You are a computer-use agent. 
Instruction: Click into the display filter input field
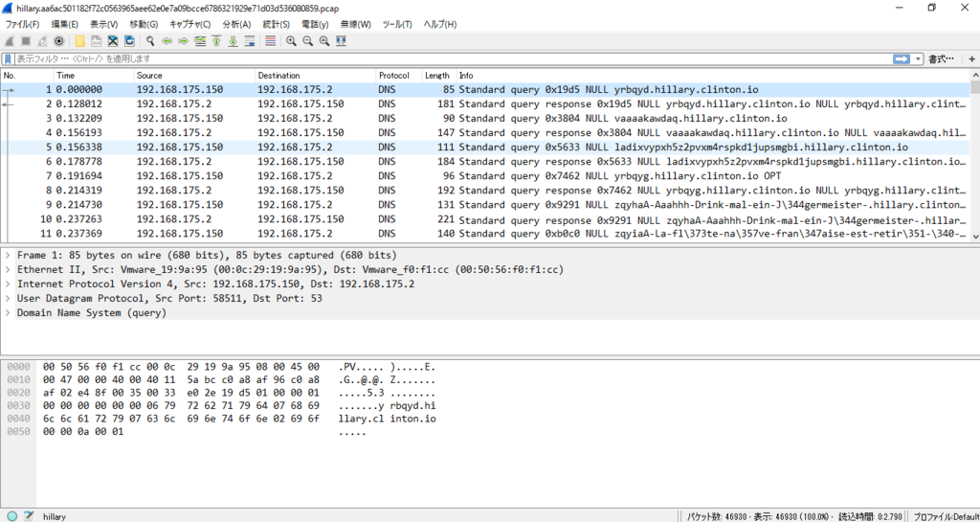pyautogui.click(x=453, y=58)
